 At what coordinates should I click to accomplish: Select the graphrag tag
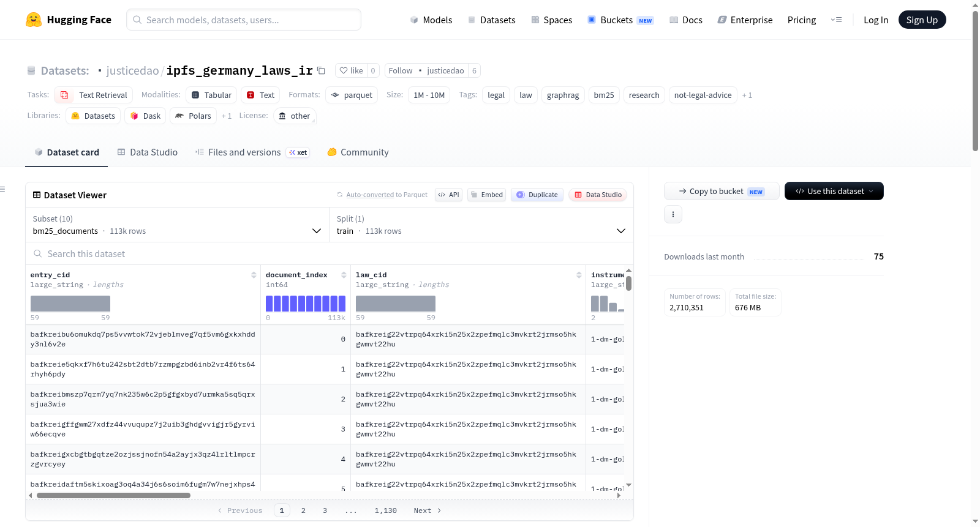coord(563,95)
